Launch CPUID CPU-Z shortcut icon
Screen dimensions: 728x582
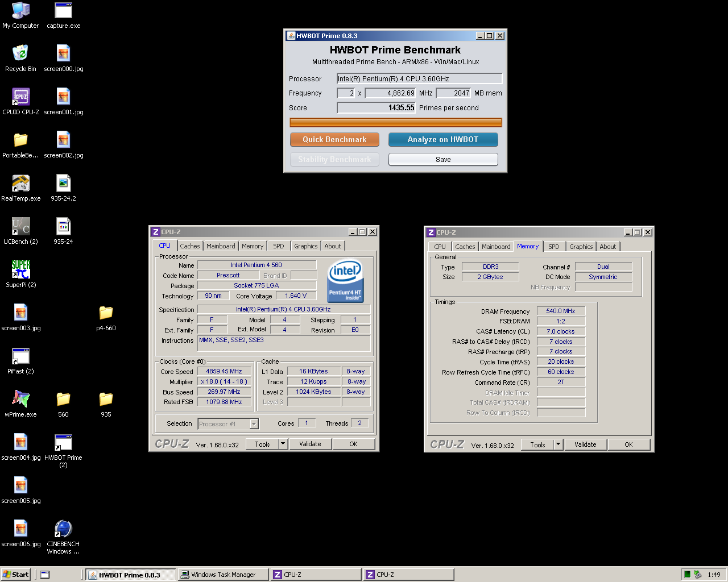click(20, 102)
